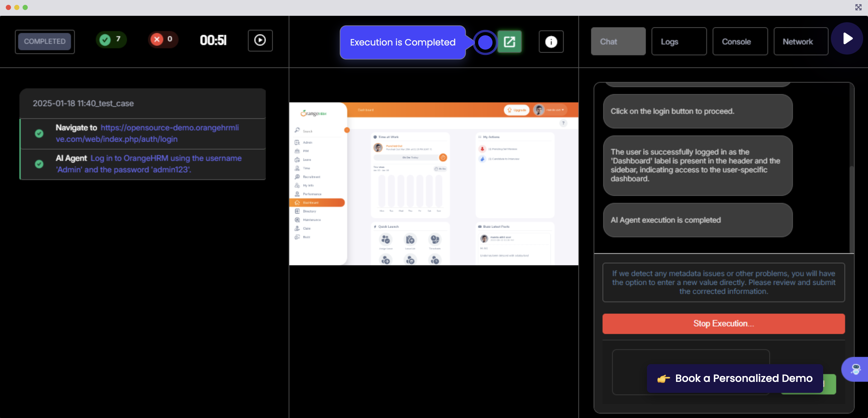Screen dimensions: 868x418
Task: Open the Console tab
Action: coord(740,41)
